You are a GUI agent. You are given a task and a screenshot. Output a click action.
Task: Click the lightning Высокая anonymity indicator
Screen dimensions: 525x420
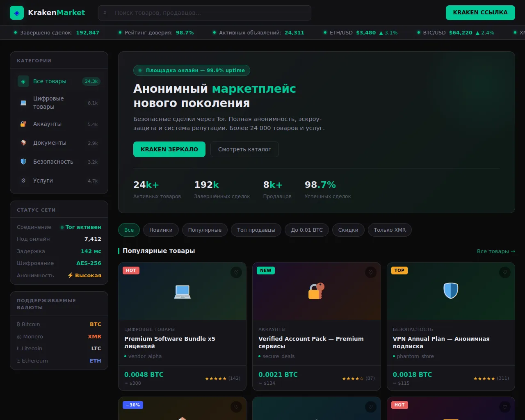[x=84, y=275]
